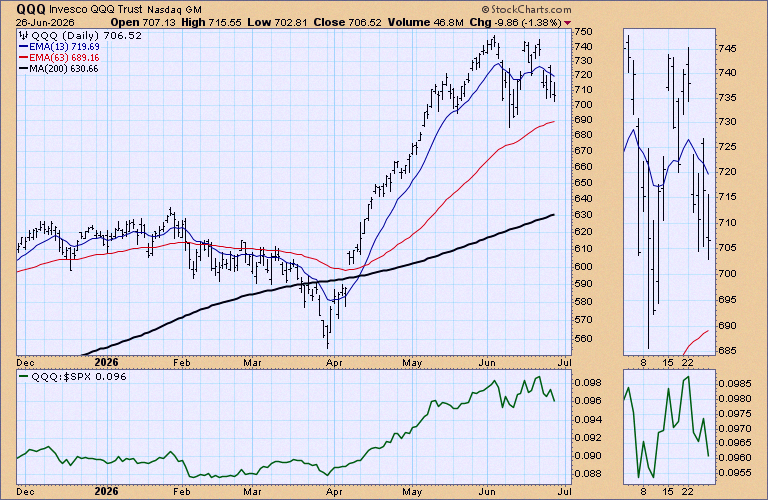
Task: Click the Apr label under the price chart
Action: tap(335, 363)
